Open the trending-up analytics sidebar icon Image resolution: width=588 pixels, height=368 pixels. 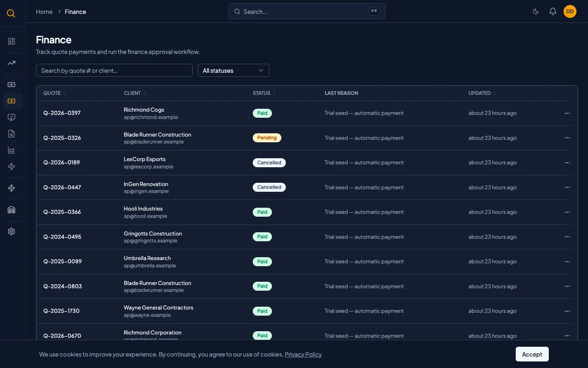coord(11,63)
